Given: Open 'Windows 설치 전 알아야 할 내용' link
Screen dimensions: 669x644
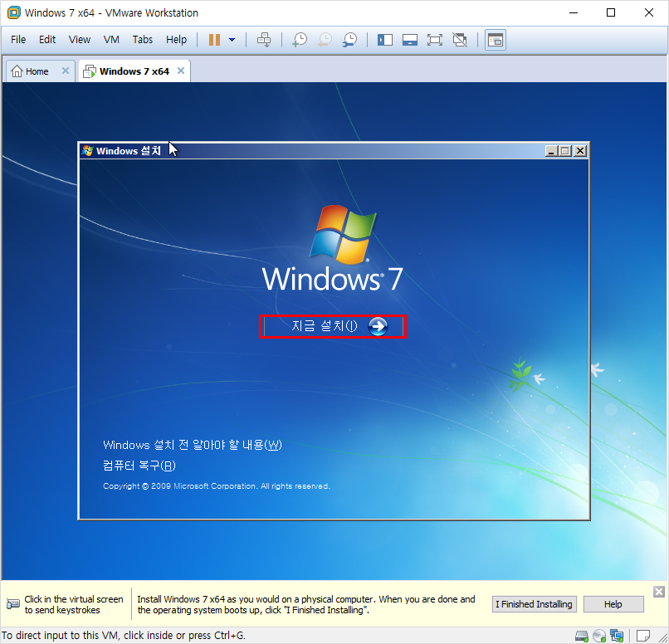Looking at the screenshot, I should tap(193, 445).
